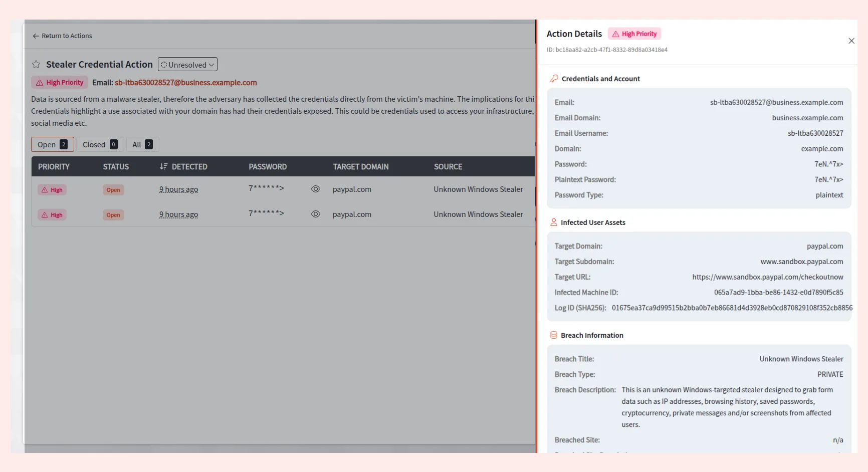Click the star favorite icon beside Stealer Credential Action
This screenshot has height=472, width=868.
pos(36,65)
